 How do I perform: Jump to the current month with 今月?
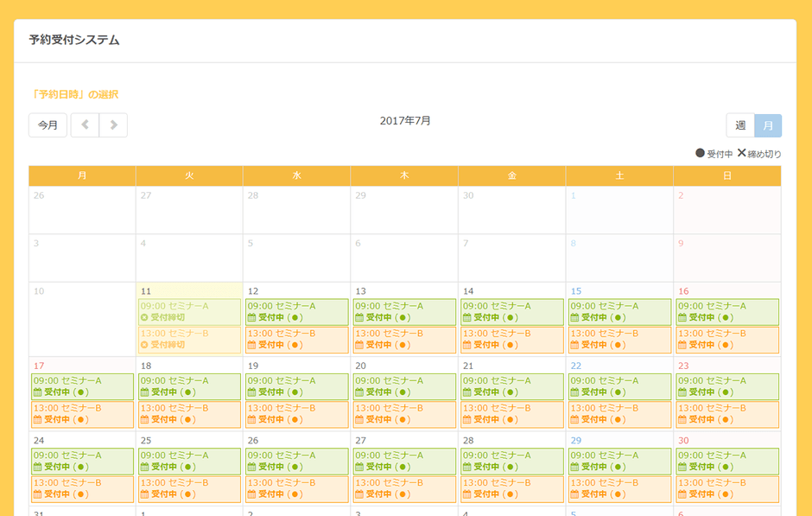[x=48, y=125]
